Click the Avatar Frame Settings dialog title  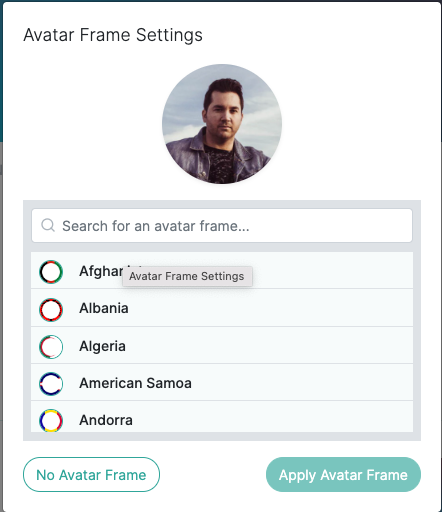coord(113,35)
